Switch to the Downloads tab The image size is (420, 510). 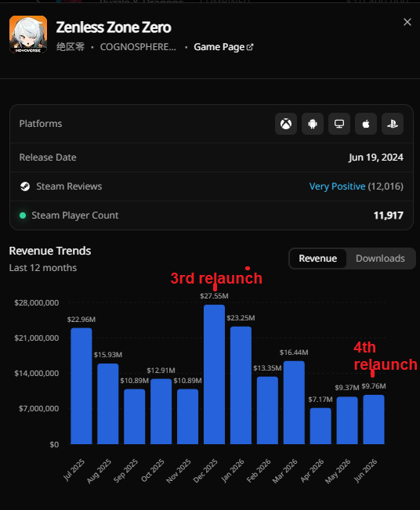380,259
